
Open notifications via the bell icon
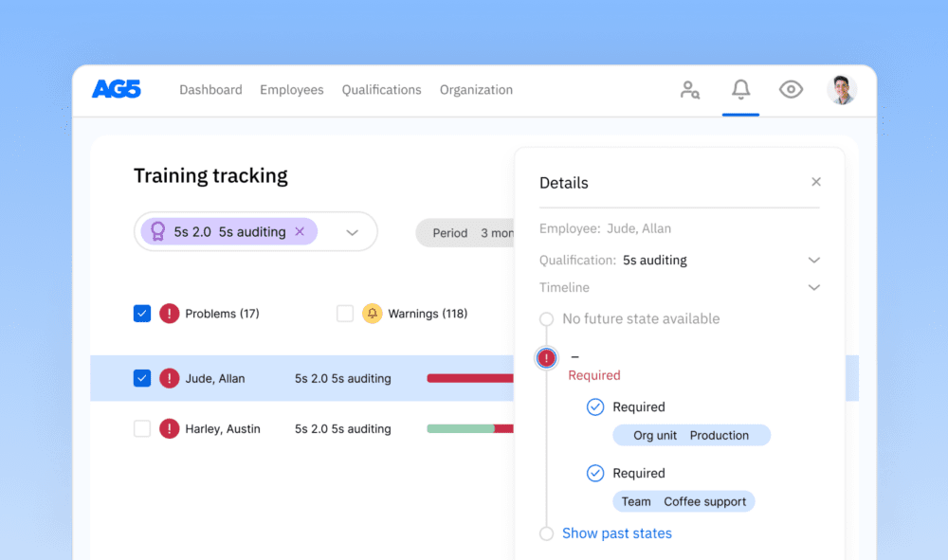tap(740, 88)
